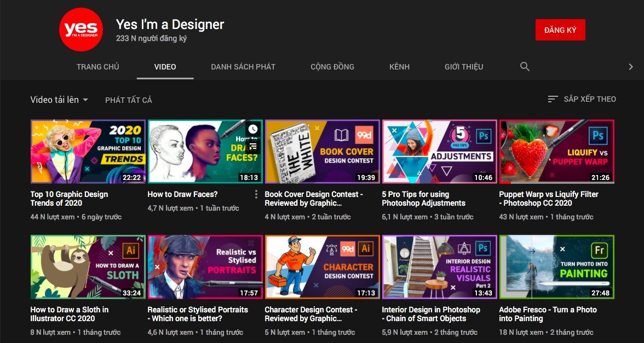
Task: Open the Character Design Contest thumbnail
Action: tap(323, 267)
